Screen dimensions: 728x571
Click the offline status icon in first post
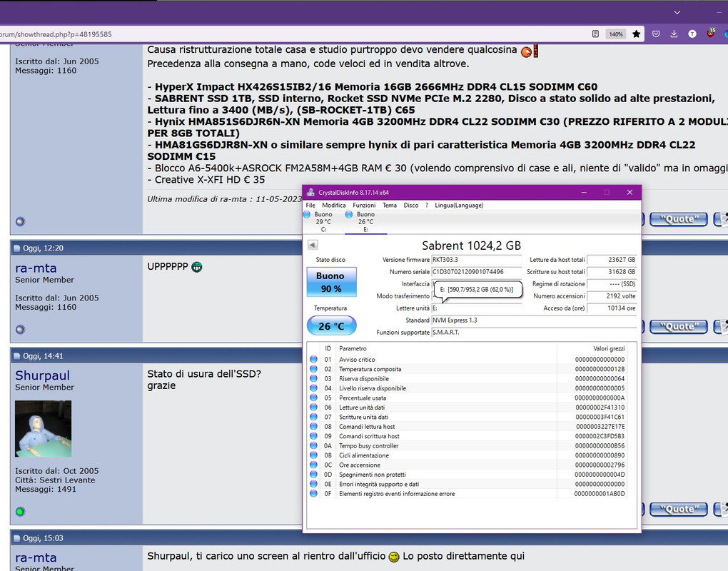(x=20, y=221)
